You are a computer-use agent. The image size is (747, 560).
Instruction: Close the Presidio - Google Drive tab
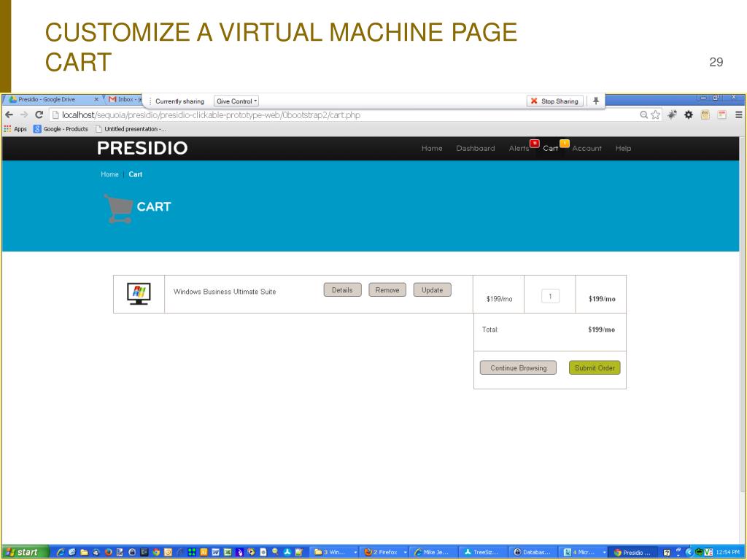coord(96,99)
